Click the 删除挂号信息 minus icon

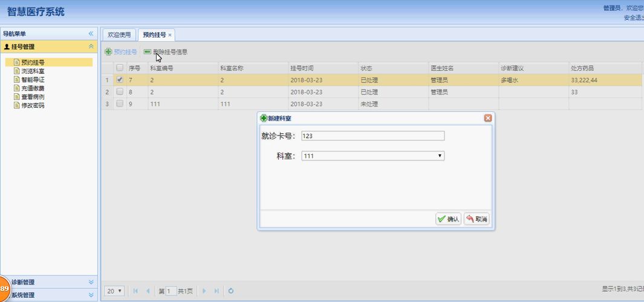tap(147, 52)
